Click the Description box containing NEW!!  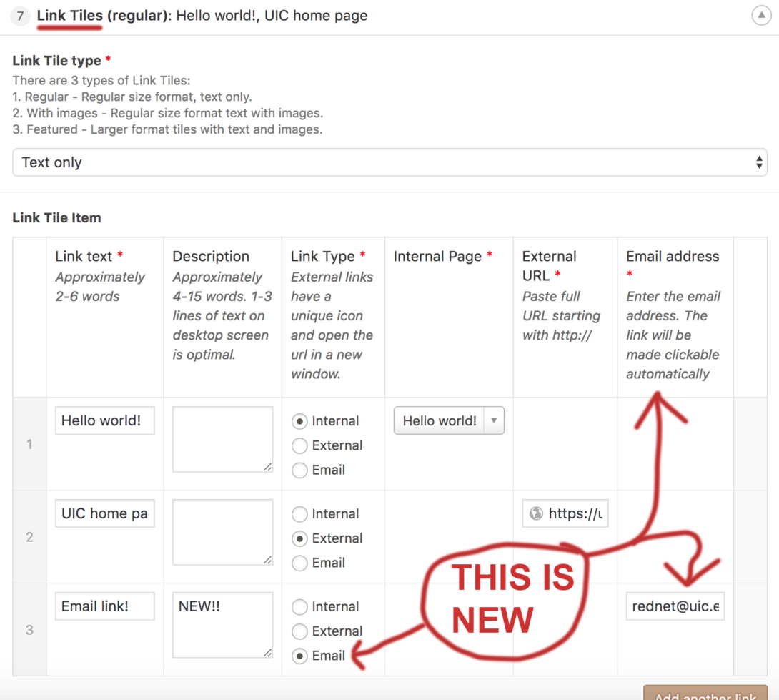(222, 624)
